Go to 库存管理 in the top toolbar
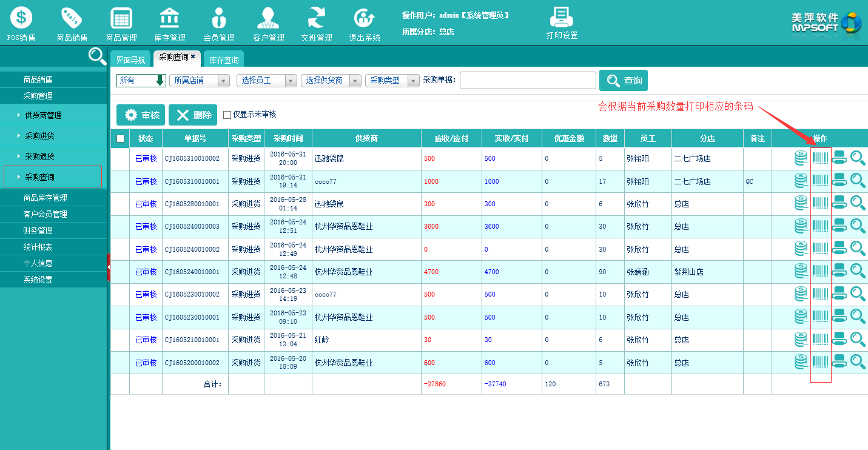868x450 pixels. pos(170,24)
